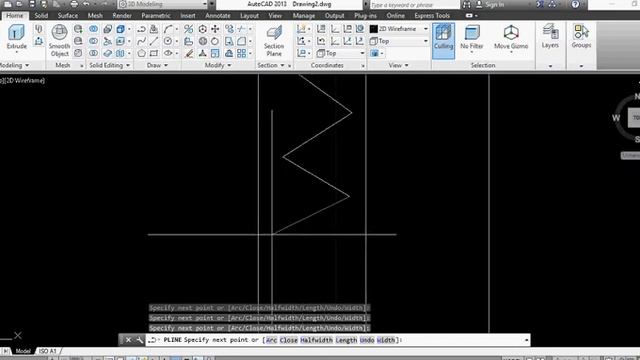The width and height of the screenshot is (640, 360).
Task: Choose the Close option in PLINE prompt
Action: (x=289, y=340)
